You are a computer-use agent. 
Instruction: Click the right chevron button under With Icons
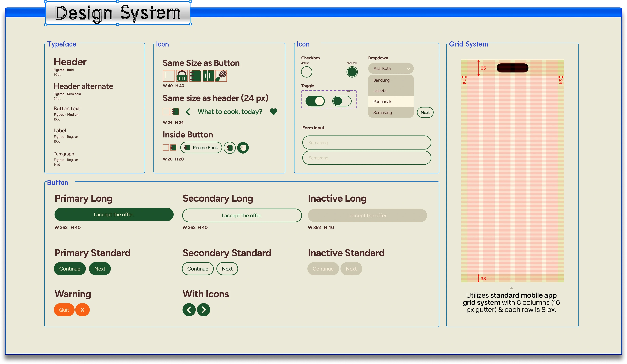pyautogui.click(x=204, y=310)
